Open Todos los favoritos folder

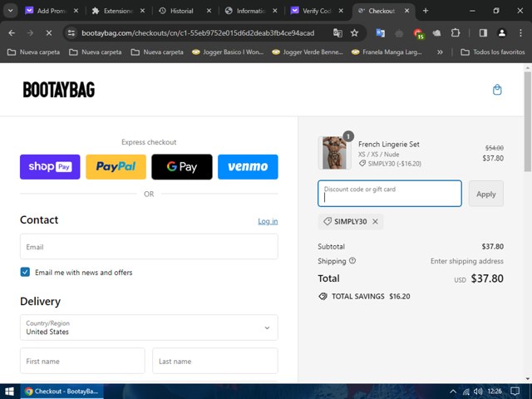pos(493,52)
